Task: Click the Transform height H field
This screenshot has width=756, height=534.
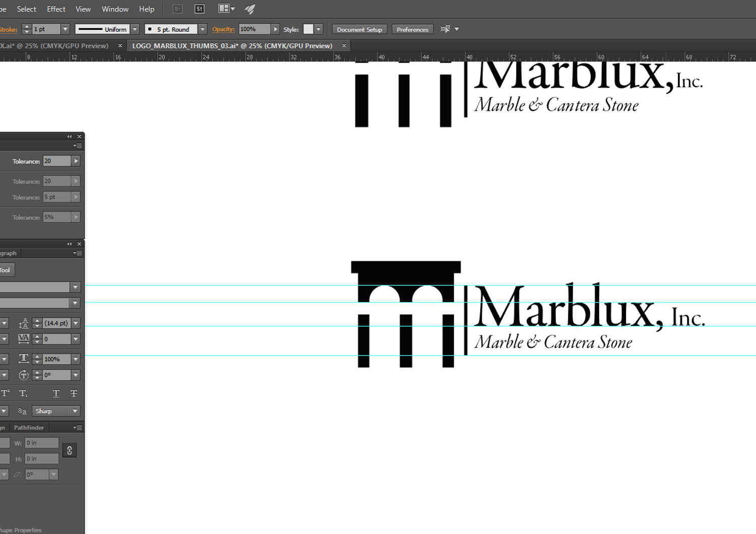Action: point(42,458)
